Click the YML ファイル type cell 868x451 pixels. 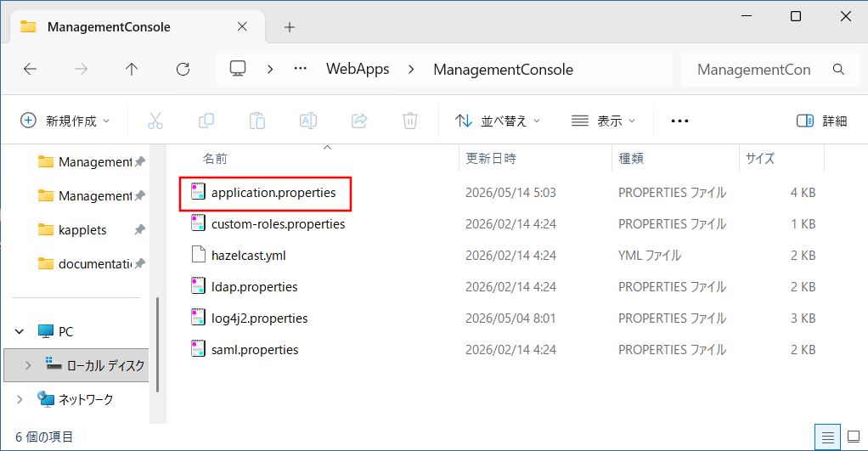click(x=650, y=256)
